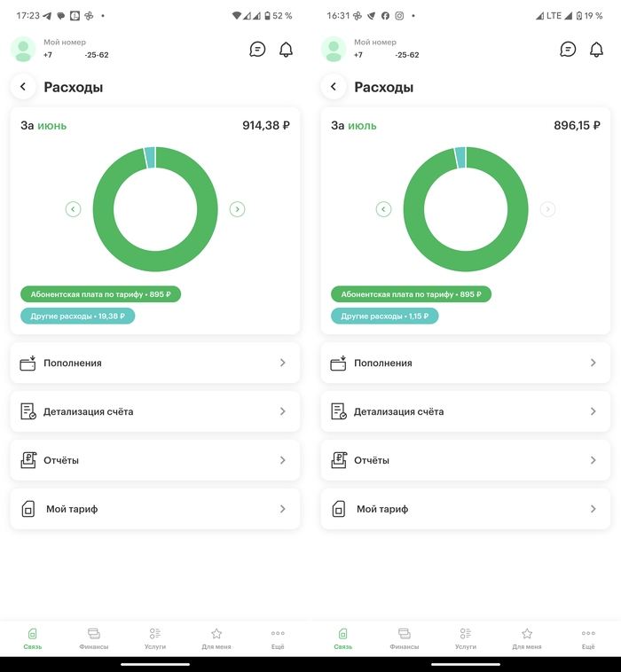Show previous month arrow on June chart
This screenshot has height=672, width=621.
point(73,209)
